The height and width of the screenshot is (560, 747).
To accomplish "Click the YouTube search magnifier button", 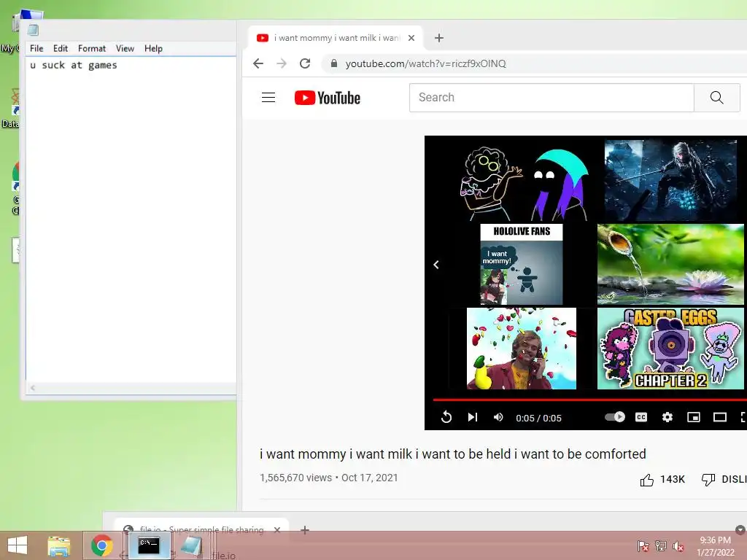I will [716, 98].
